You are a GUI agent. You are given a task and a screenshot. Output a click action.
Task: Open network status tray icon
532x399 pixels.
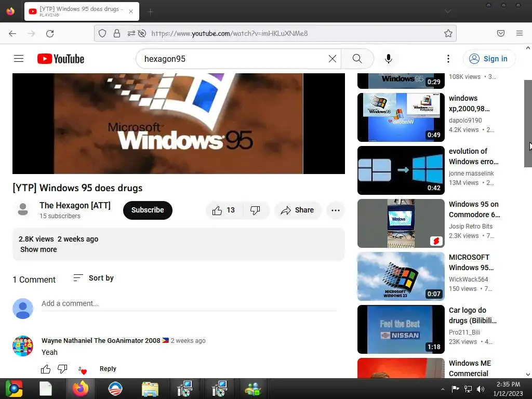click(468, 389)
